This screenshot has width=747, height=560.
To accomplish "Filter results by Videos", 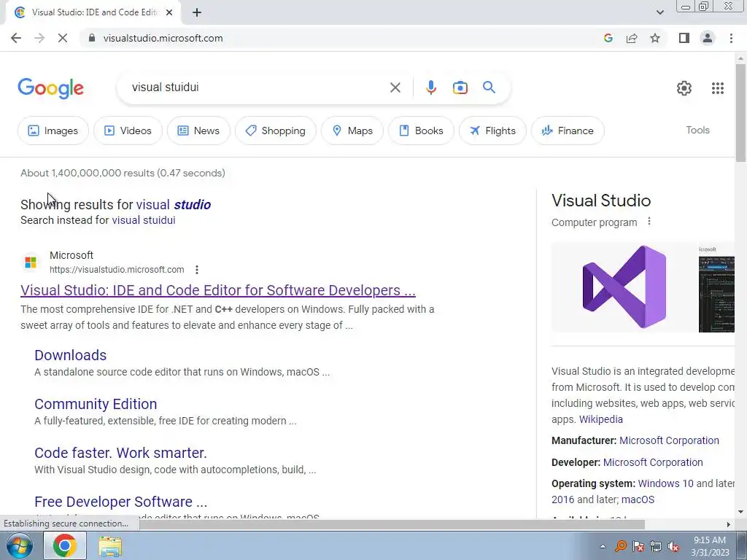I will 128,131.
